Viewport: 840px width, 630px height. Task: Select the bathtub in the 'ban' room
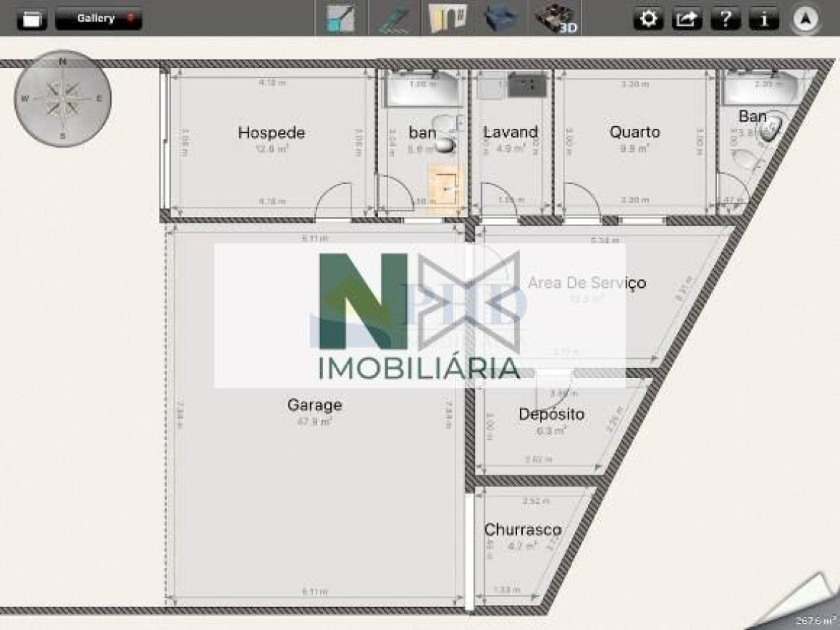(423, 88)
